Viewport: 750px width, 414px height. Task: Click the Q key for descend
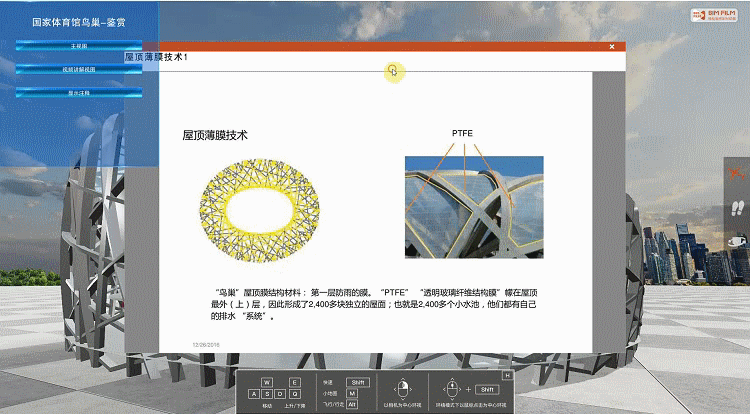tap(295, 394)
